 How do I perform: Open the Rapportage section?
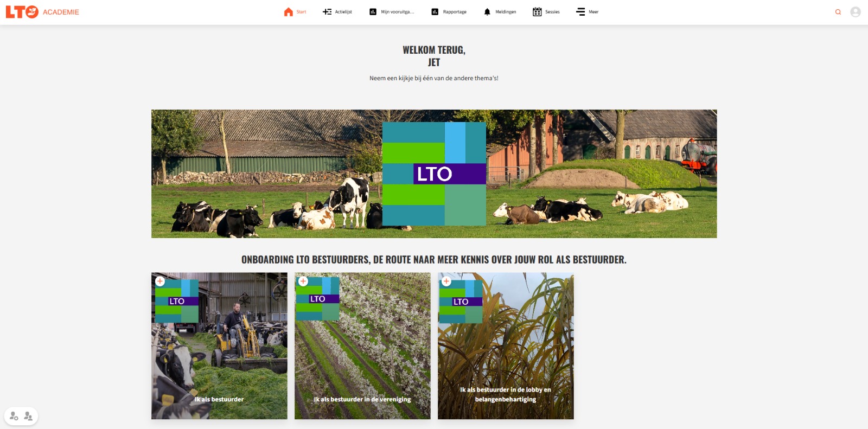point(449,12)
